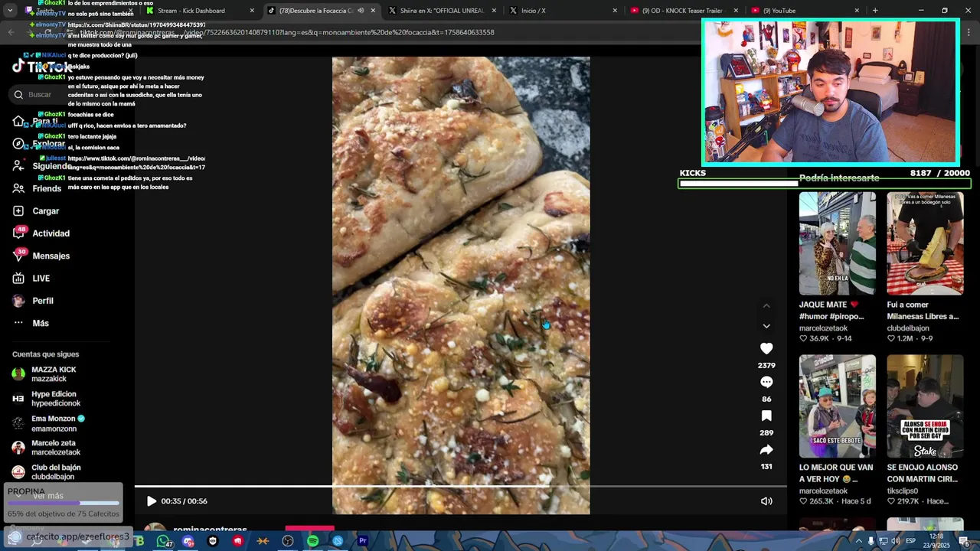Open Premiere Pro from the taskbar
This screenshot has height=551, width=980.
(x=362, y=541)
